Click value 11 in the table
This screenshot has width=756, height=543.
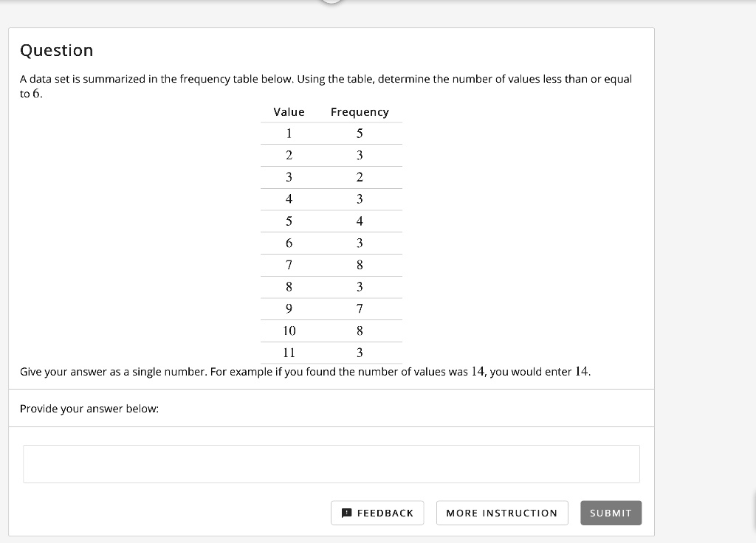289,353
